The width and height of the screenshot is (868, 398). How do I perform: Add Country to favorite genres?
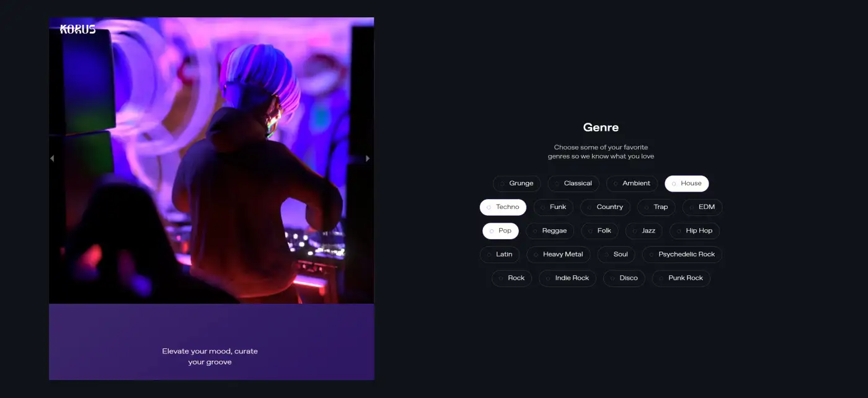tap(605, 207)
